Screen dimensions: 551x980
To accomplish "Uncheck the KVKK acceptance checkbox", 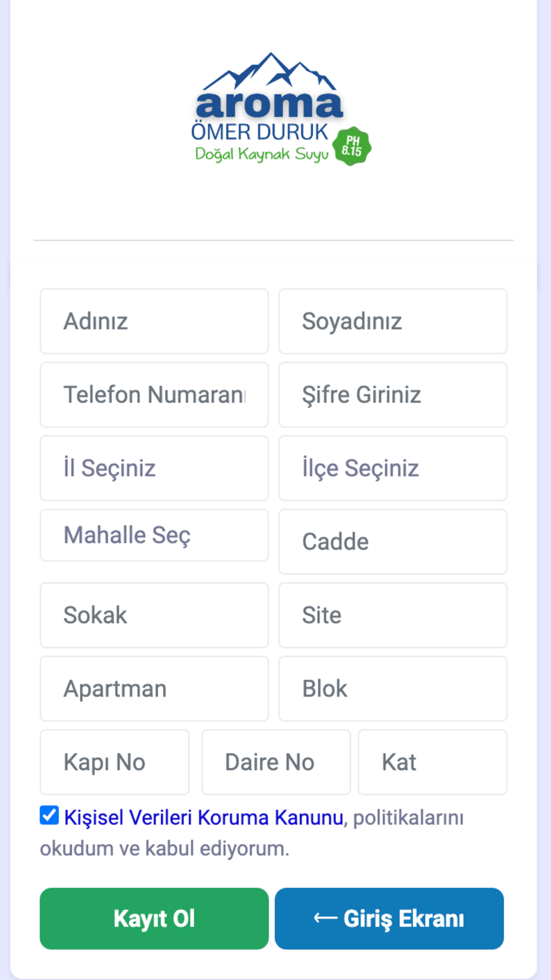I will pyautogui.click(x=49, y=815).
